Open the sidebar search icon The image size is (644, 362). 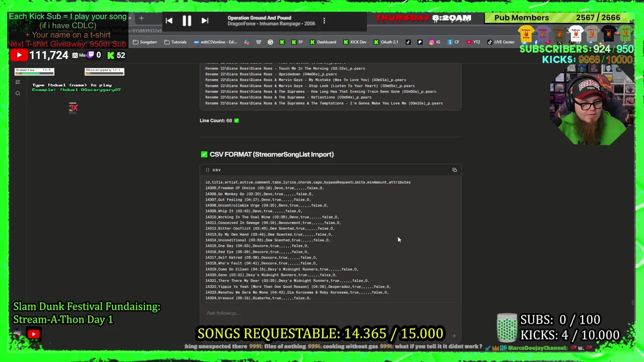(x=18, y=94)
